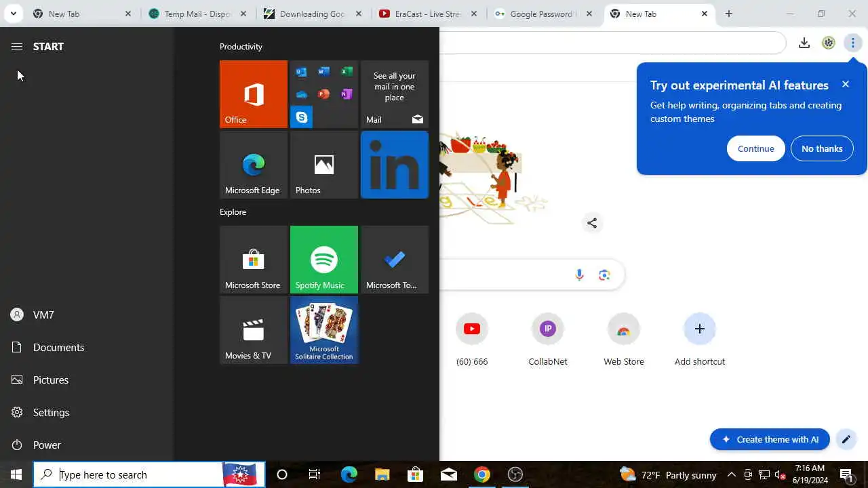Viewport: 868px width, 488px height.
Task: Click Create theme with AI button
Action: pyautogui.click(x=770, y=439)
